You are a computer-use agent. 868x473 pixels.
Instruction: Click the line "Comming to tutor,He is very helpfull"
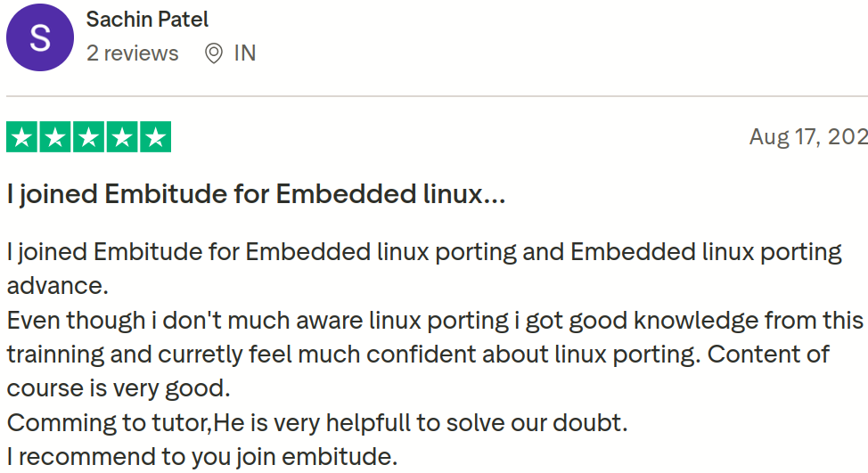(x=316, y=423)
